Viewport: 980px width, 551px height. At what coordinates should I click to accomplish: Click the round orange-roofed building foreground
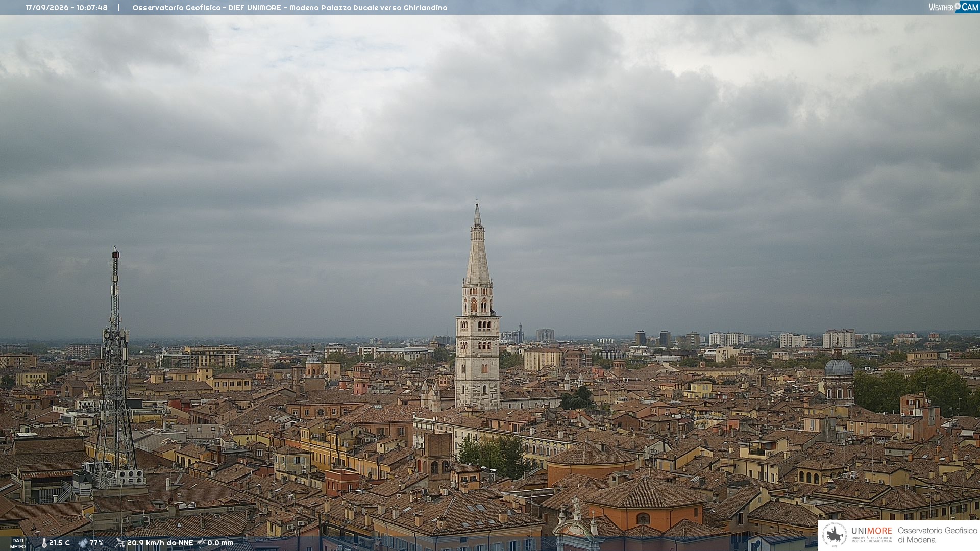pos(592,462)
